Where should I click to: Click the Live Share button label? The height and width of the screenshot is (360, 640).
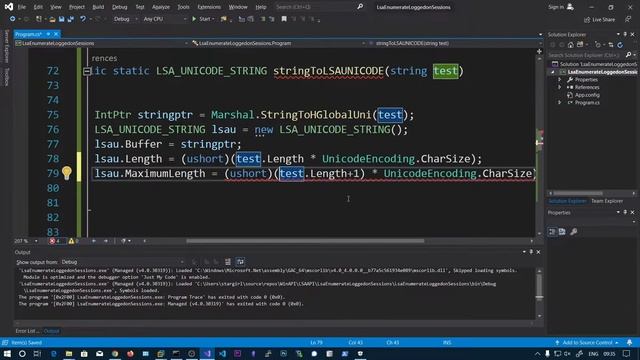[603, 20]
